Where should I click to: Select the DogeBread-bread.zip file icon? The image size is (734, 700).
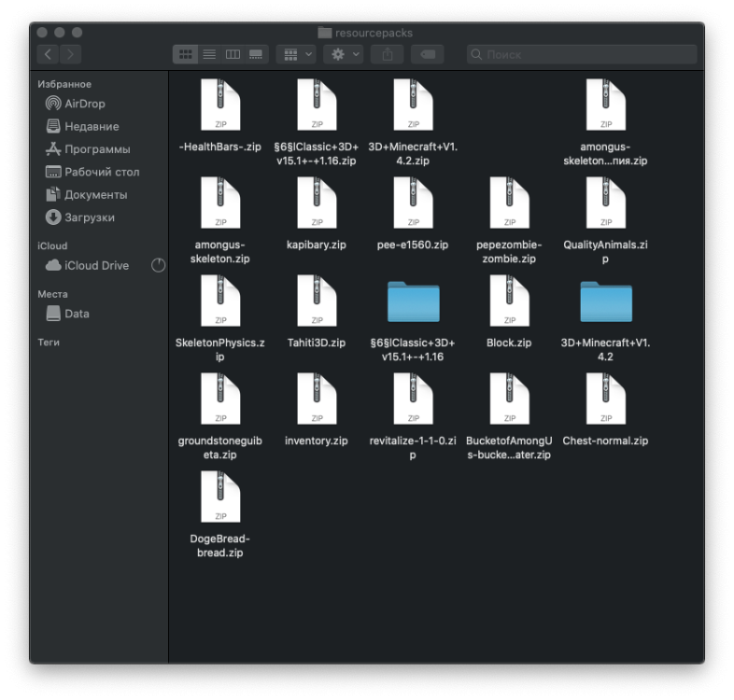point(220,497)
